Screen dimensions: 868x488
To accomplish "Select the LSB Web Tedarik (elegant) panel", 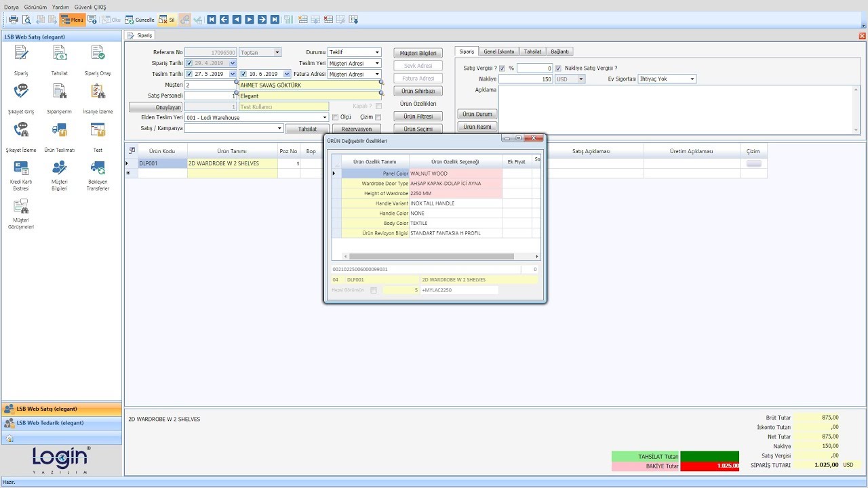I will pos(62,423).
